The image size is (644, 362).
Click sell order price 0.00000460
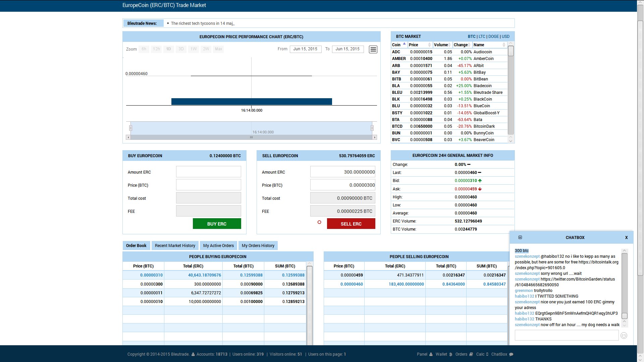tap(352, 284)
